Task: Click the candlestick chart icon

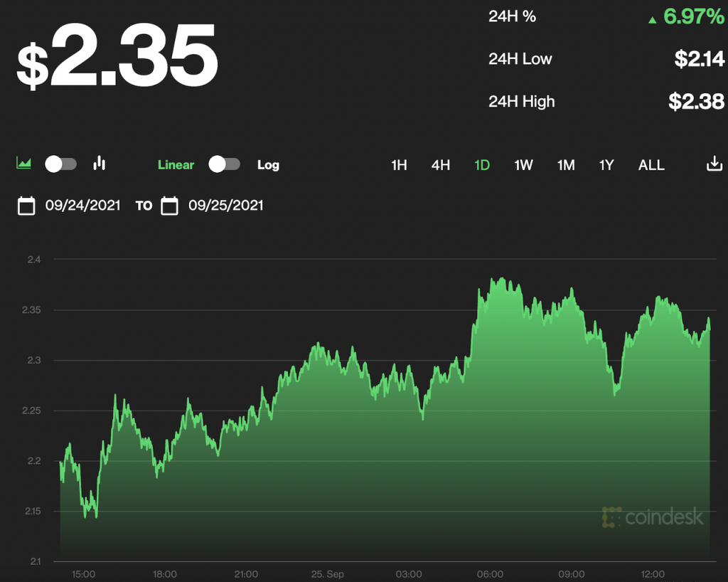Action: click(x=100, y=164)
